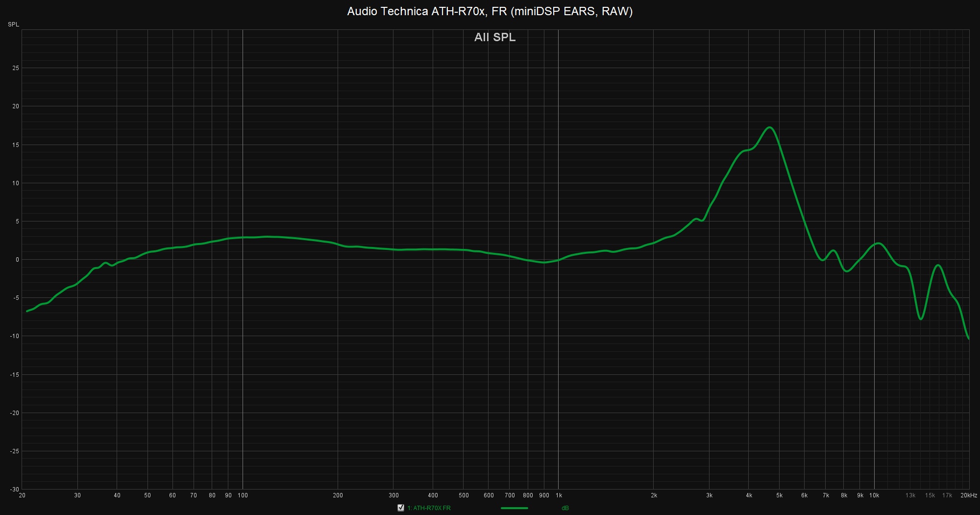This screenshot has width=980, height=515.
Task: Click the 100 Hz frequency axis label
Action: [x=243, y=495]
